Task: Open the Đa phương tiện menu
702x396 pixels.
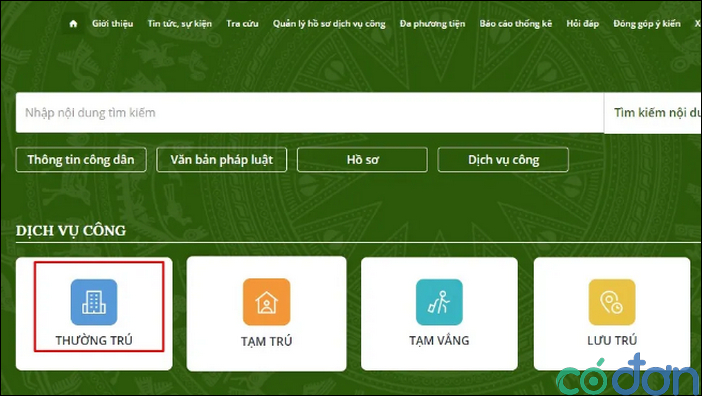Action: (x=432, y=24)
